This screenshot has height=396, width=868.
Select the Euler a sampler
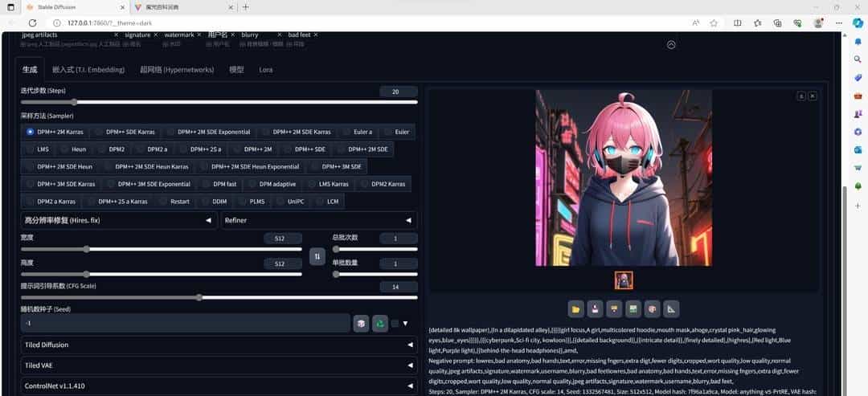pyautogui.click(x=358, y=132)
